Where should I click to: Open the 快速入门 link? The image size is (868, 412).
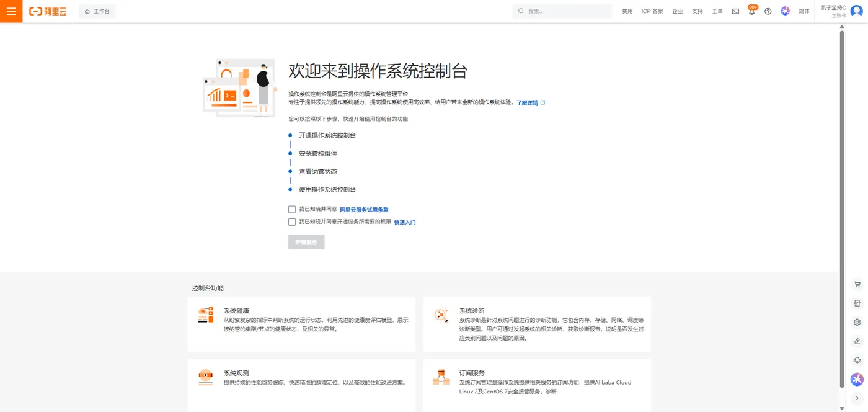[405, 222]
